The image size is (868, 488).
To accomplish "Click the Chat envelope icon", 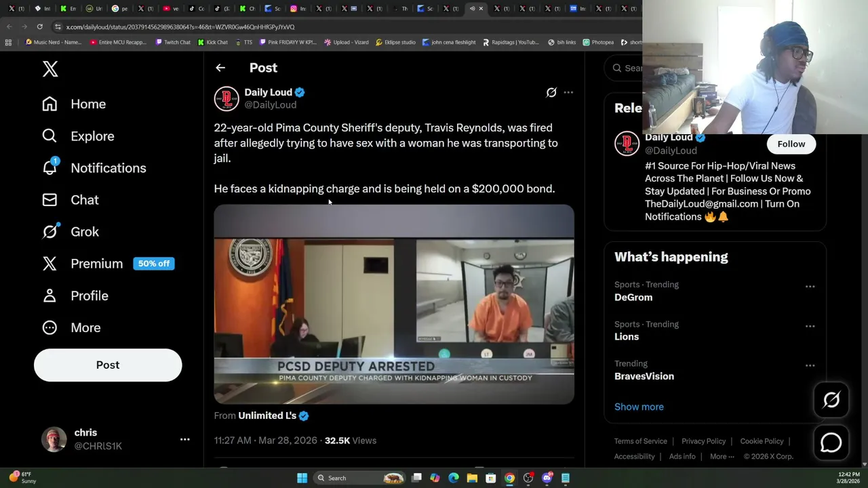I will pos(50,200).
